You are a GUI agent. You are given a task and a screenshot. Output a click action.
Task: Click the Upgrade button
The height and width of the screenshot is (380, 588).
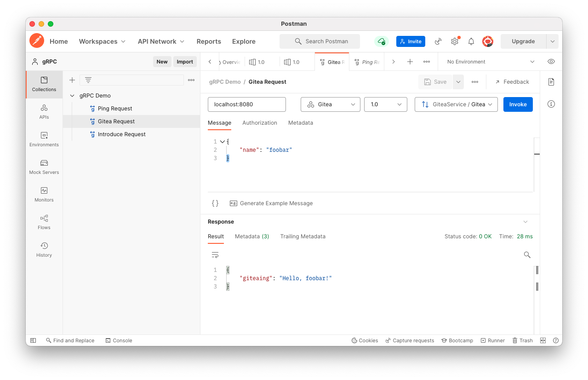tap(523, 41)
